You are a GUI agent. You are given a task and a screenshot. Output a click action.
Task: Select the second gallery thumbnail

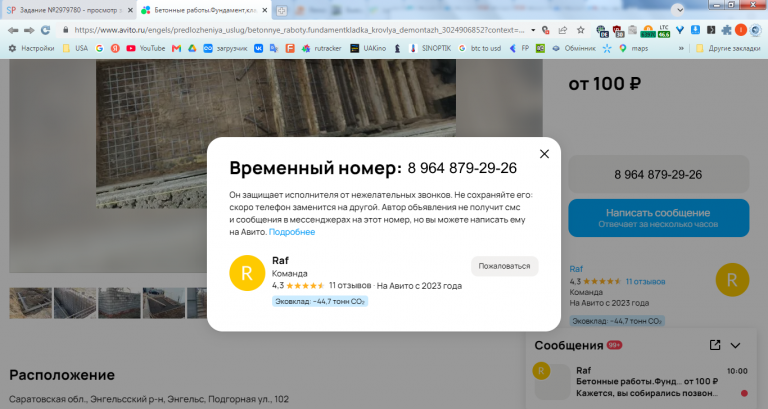click(75, 303)
